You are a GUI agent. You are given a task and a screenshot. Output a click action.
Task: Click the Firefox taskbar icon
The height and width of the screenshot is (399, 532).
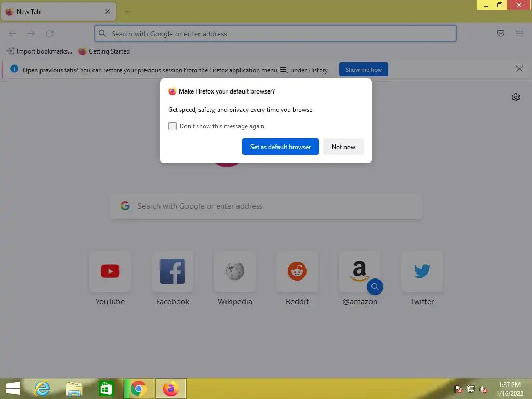[170, 389]
